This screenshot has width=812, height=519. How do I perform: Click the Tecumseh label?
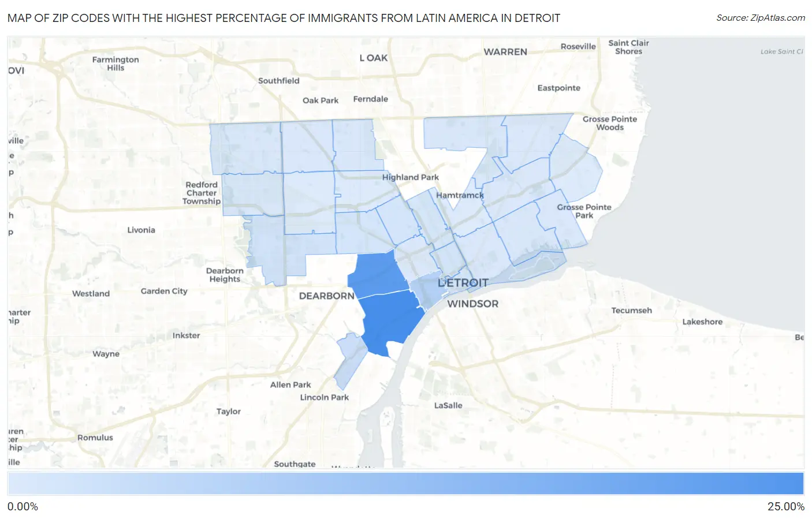tap(631, 311)
